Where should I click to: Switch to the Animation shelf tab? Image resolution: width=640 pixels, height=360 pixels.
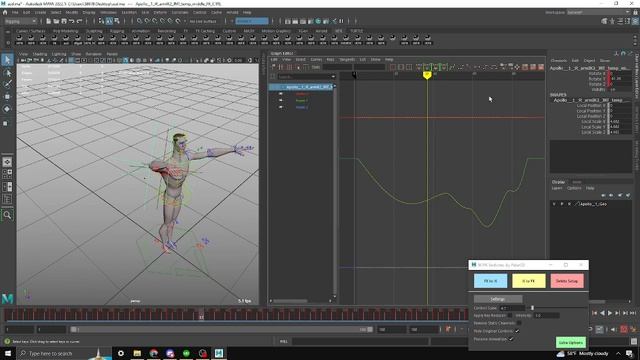click(140, 31)
